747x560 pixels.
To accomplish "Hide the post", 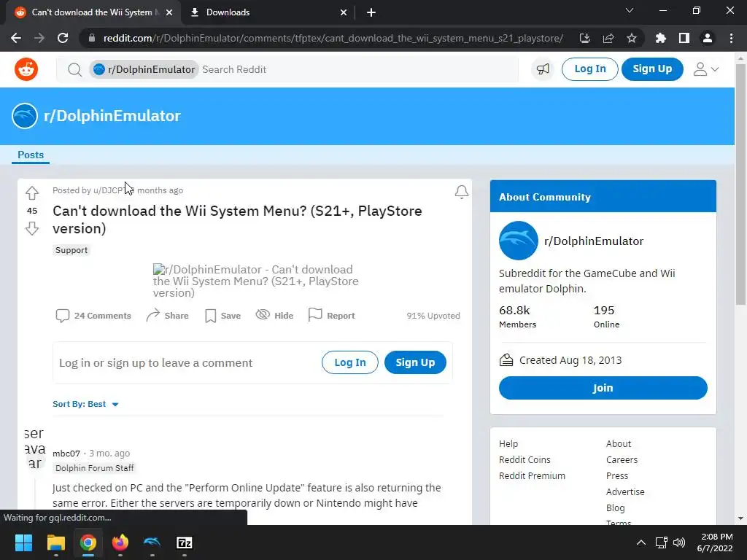I will 274,315.
